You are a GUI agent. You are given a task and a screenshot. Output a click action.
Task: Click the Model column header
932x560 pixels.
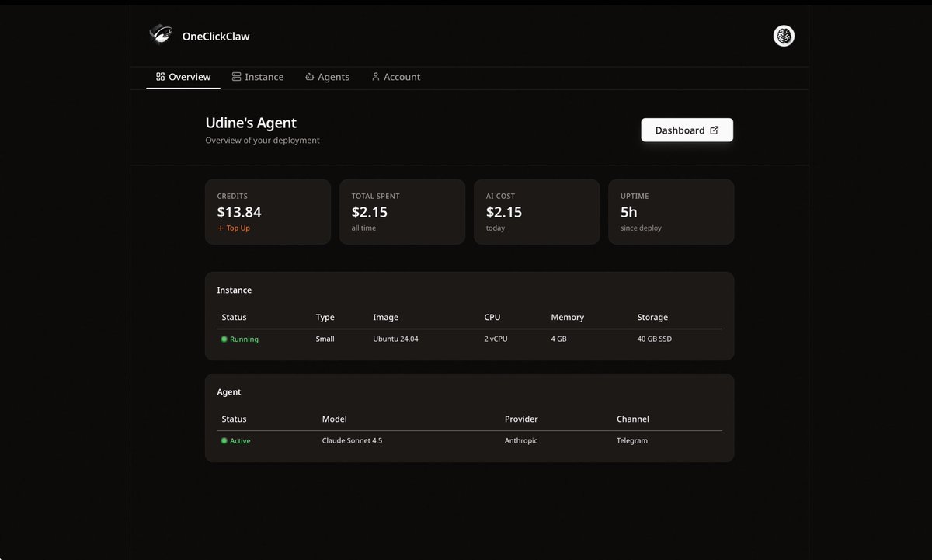[336, 419]
